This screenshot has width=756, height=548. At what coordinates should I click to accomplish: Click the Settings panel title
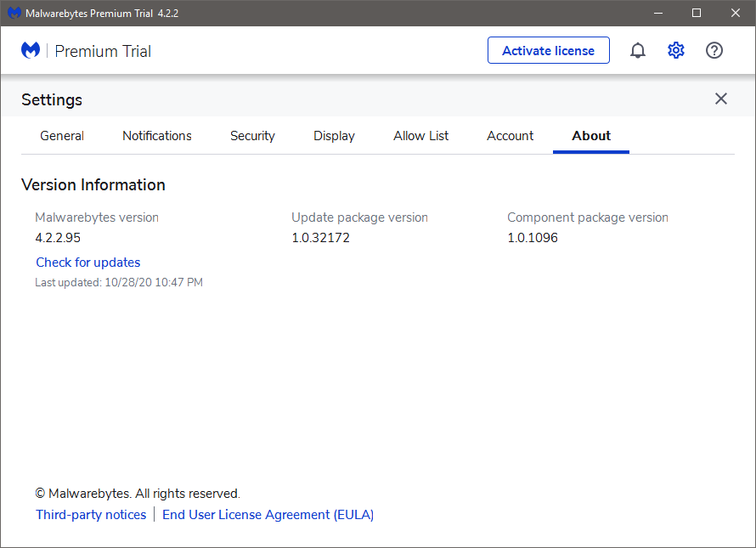[x=52, y=100]
